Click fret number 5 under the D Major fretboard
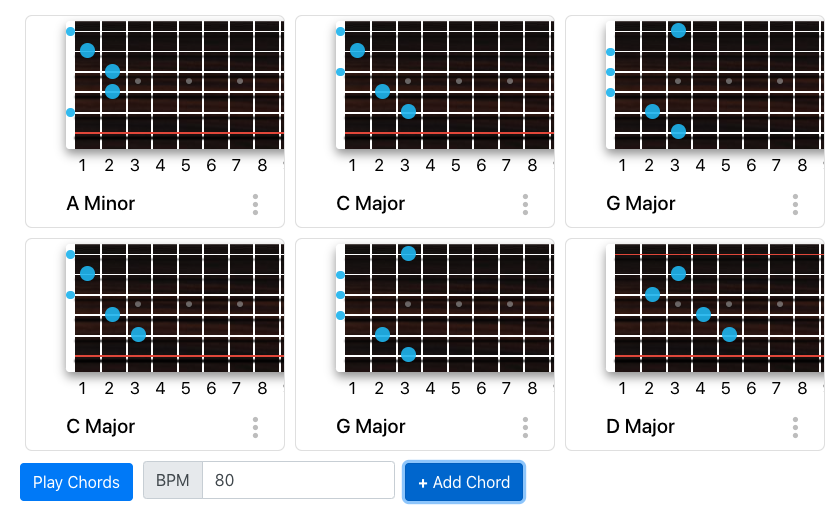Viewport: 832px width, 512px height. click(725, 388)
